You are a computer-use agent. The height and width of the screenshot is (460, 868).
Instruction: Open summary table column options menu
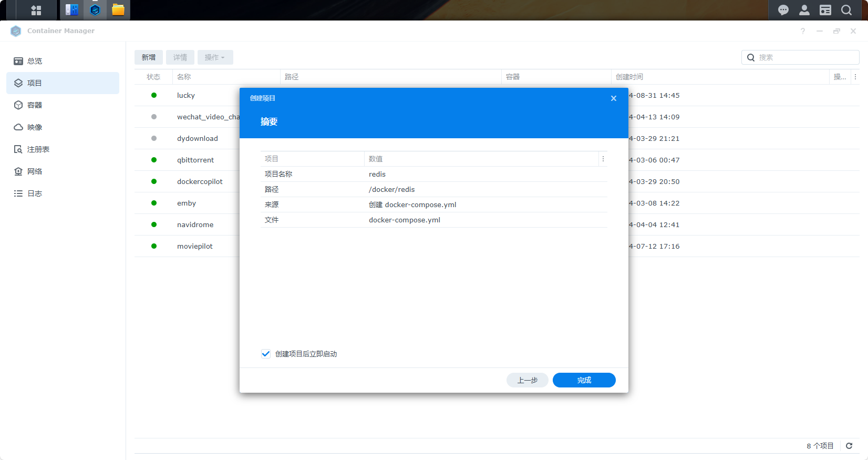[603, 159]
